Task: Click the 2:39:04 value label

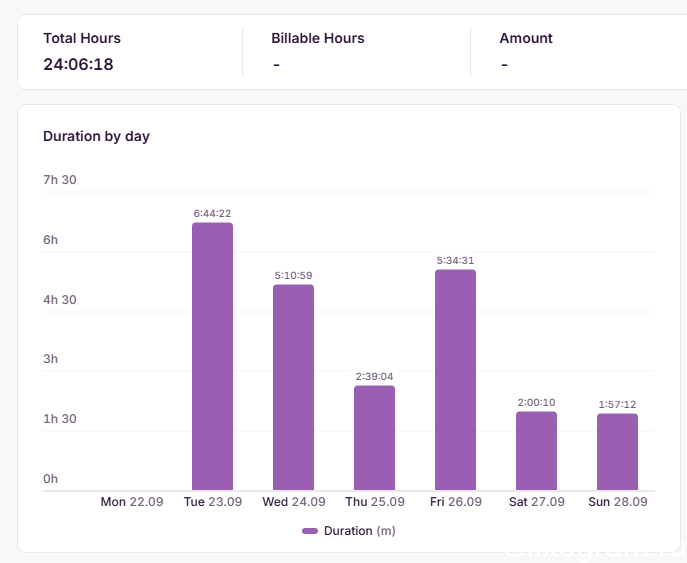Action: pos(375,376)
